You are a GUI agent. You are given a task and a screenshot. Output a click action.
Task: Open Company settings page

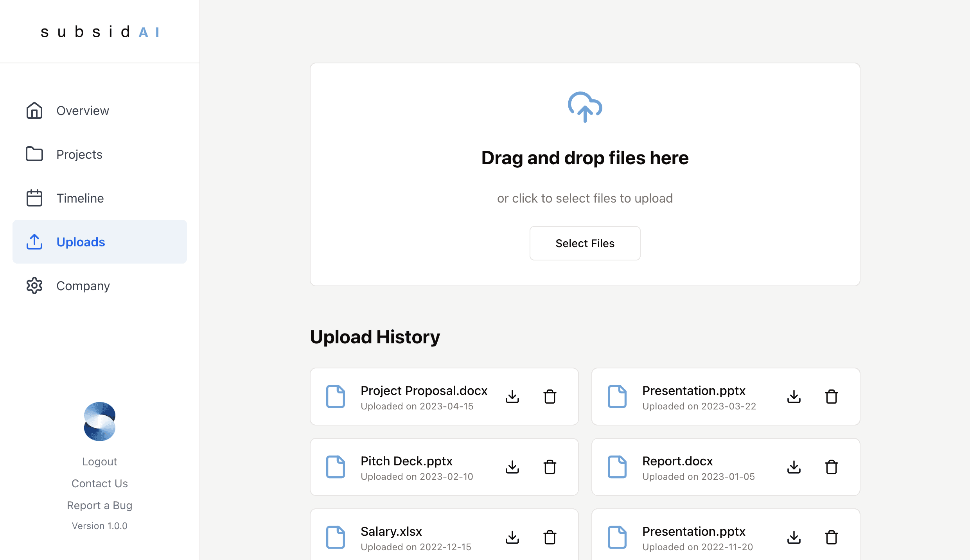(100, 286)
